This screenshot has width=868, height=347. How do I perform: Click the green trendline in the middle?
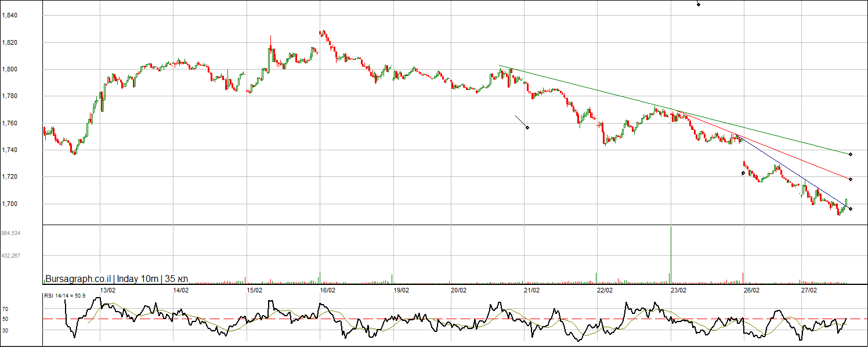675,110
